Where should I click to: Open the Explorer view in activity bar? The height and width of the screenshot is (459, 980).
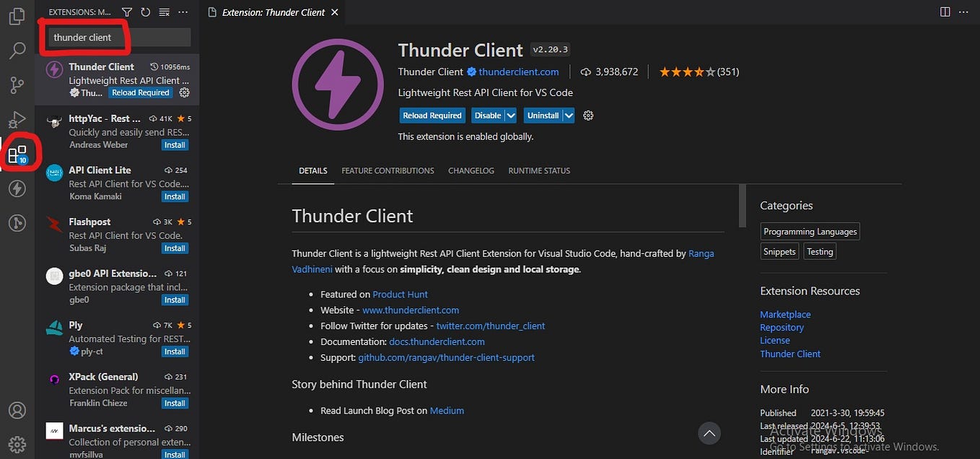(17, 15)
